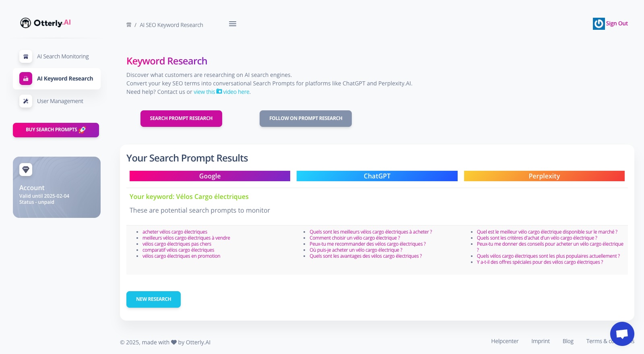Open the breadcrumb home icon
644x354 pixels.
129,25
